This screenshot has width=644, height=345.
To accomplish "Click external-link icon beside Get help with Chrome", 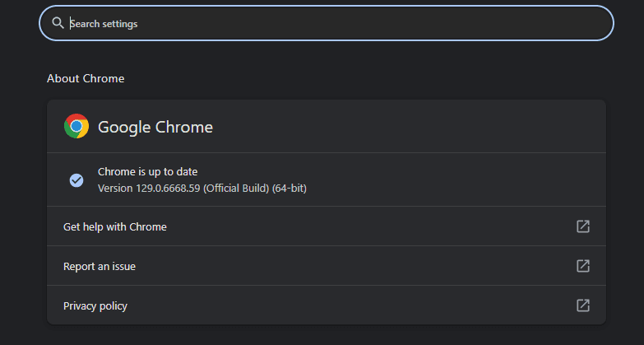I will pos(583,226).
